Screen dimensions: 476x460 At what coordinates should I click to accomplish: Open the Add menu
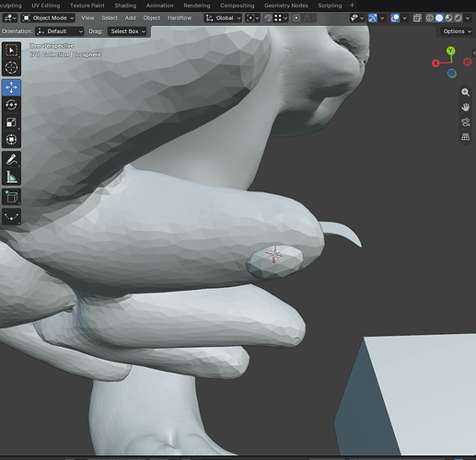[x=130, y=18]
